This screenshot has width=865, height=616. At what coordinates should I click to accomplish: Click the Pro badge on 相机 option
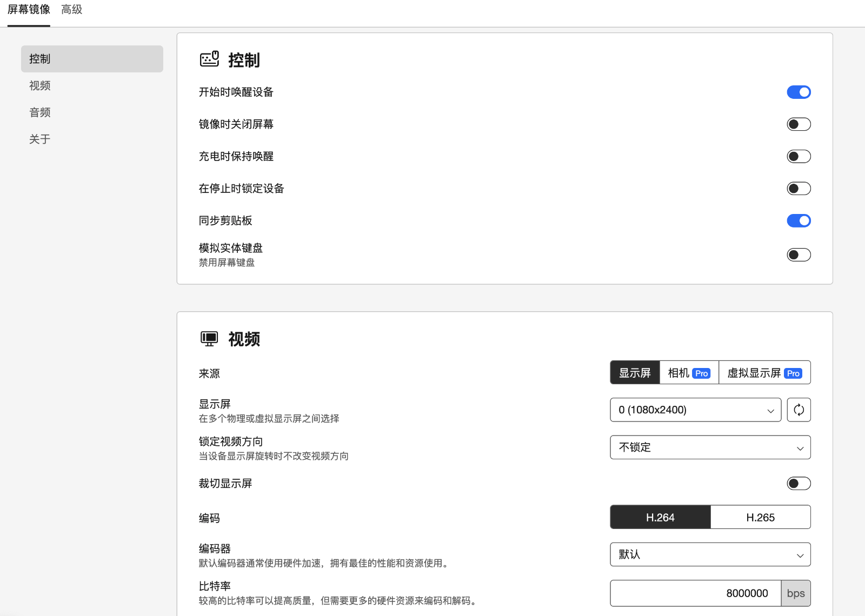point(701,373)
